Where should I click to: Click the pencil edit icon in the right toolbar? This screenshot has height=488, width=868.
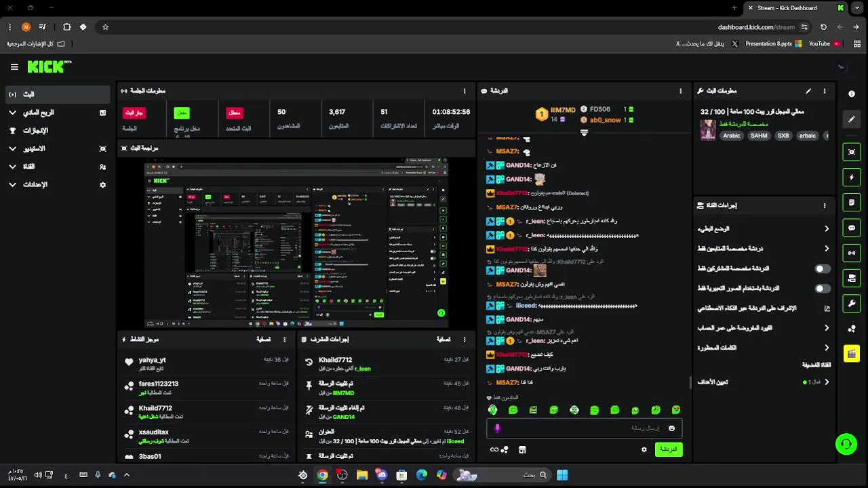852,119
